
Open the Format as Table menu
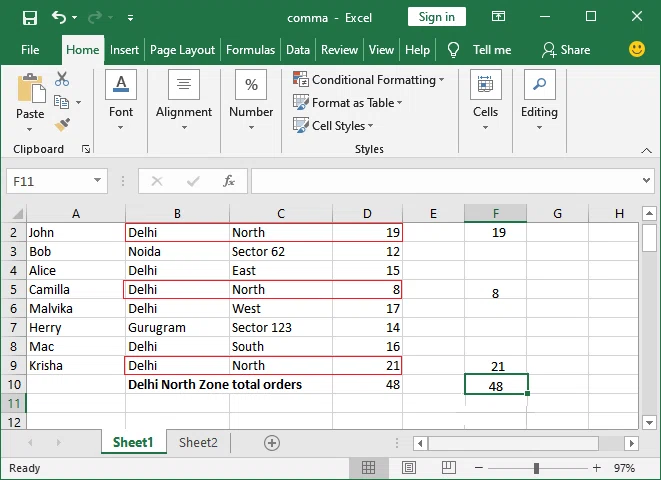[x=347, y=102]
